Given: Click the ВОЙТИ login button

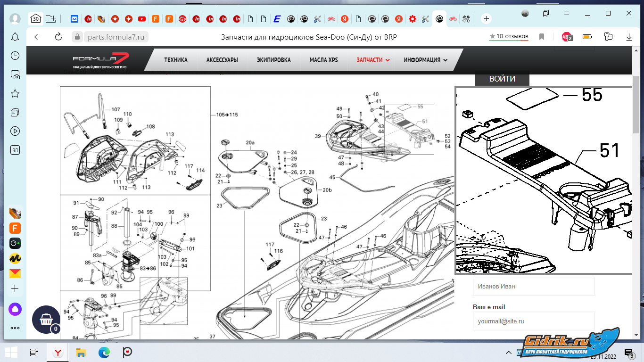Looking at the screenshot, I should (502, 79).
